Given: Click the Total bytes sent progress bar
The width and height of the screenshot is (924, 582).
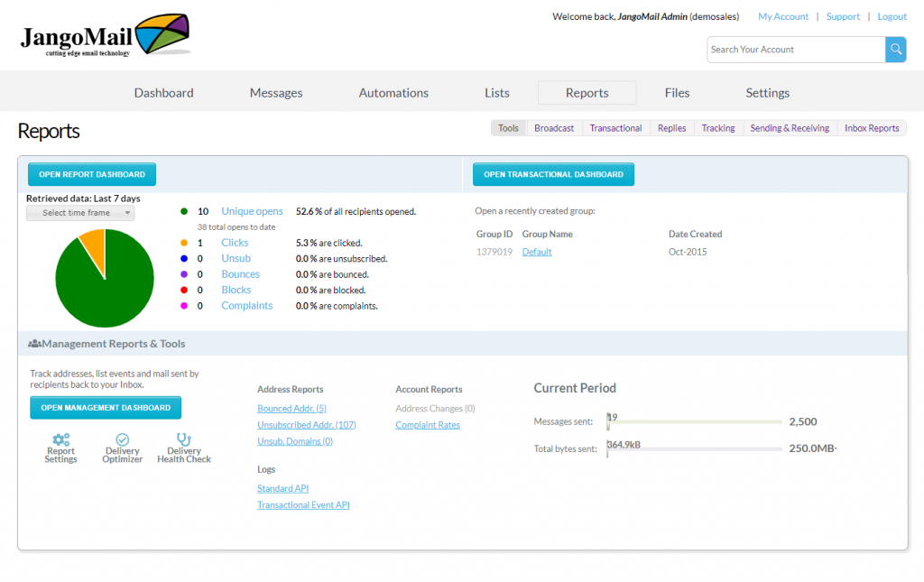Looking at the screenshot, I should coord(695,448).
